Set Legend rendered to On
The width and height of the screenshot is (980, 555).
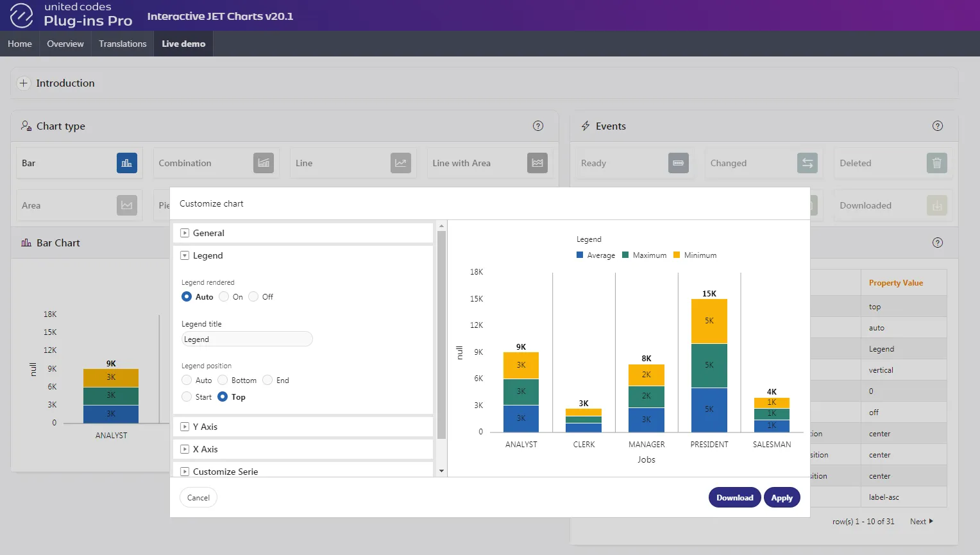[224, 296]
